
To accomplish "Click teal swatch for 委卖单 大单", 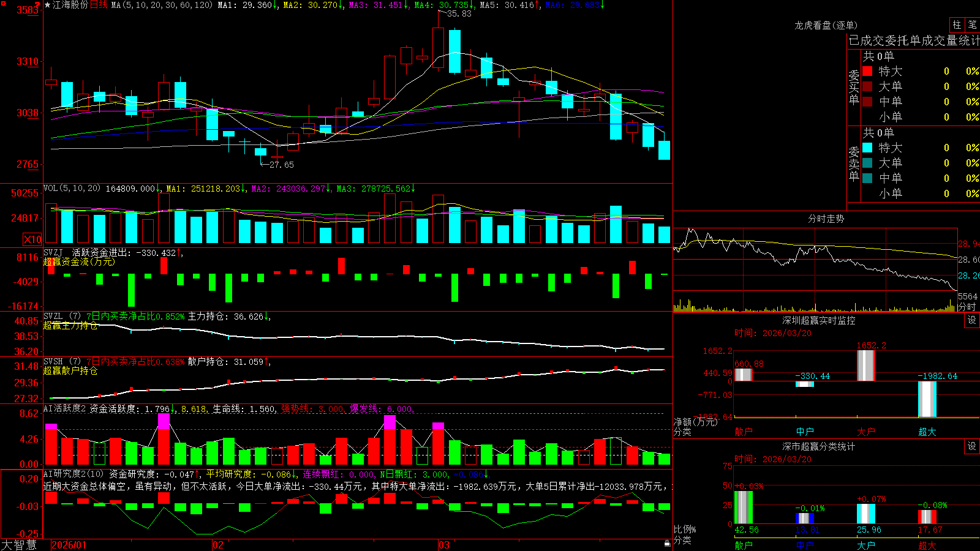I will pyautogui.click(x=867, y=163).
